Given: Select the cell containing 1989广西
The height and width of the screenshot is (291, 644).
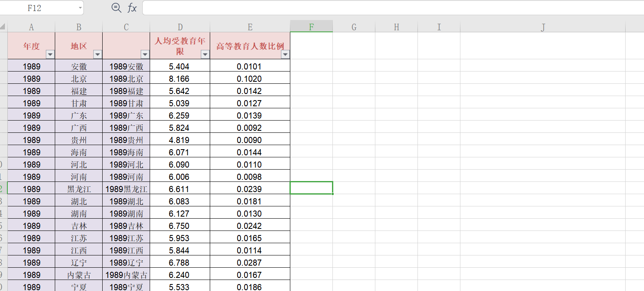Looking at the screenshot, I should 126,128.
